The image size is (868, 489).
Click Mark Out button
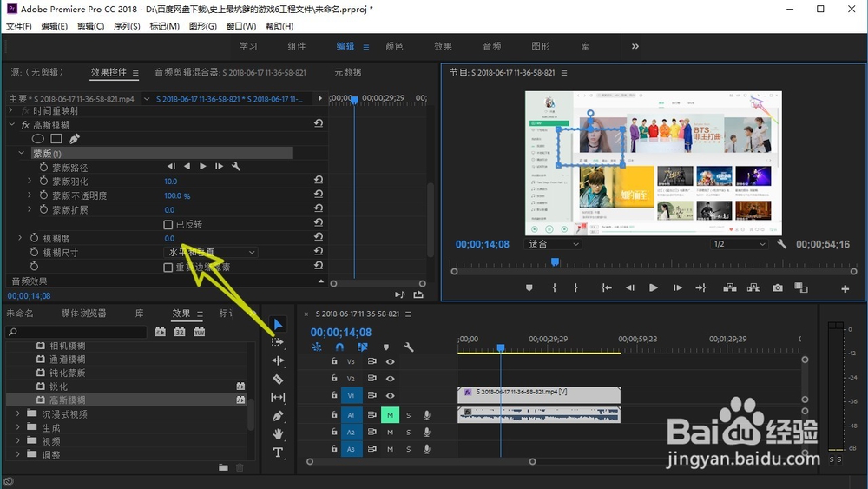pos(575,288)
